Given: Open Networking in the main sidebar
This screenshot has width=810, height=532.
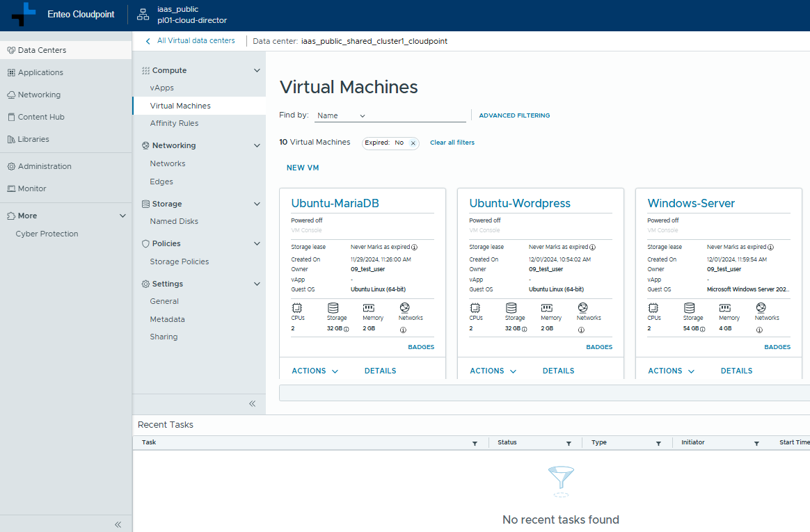Looking at the screenshot, I should tap(39, 95).
